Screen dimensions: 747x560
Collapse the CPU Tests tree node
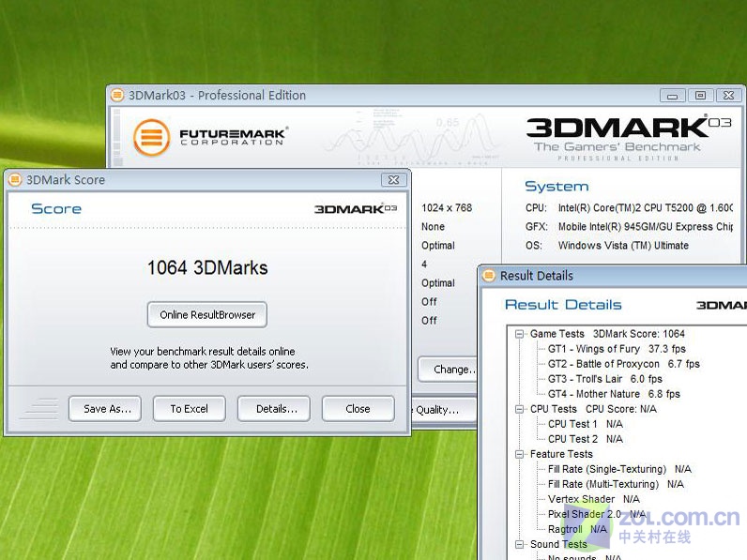[x=520, y=409]
